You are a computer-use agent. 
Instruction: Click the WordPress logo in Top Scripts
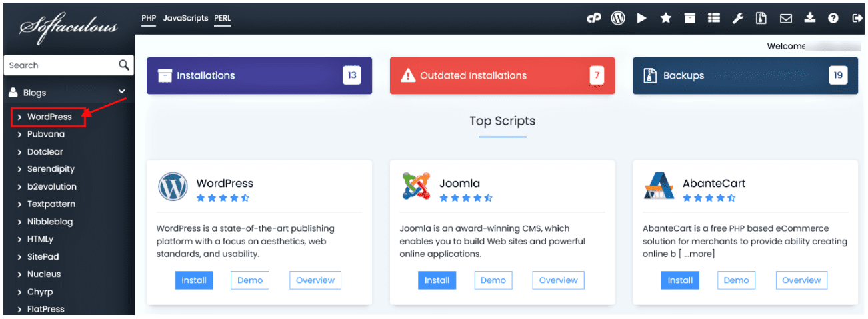pos(173,187)
